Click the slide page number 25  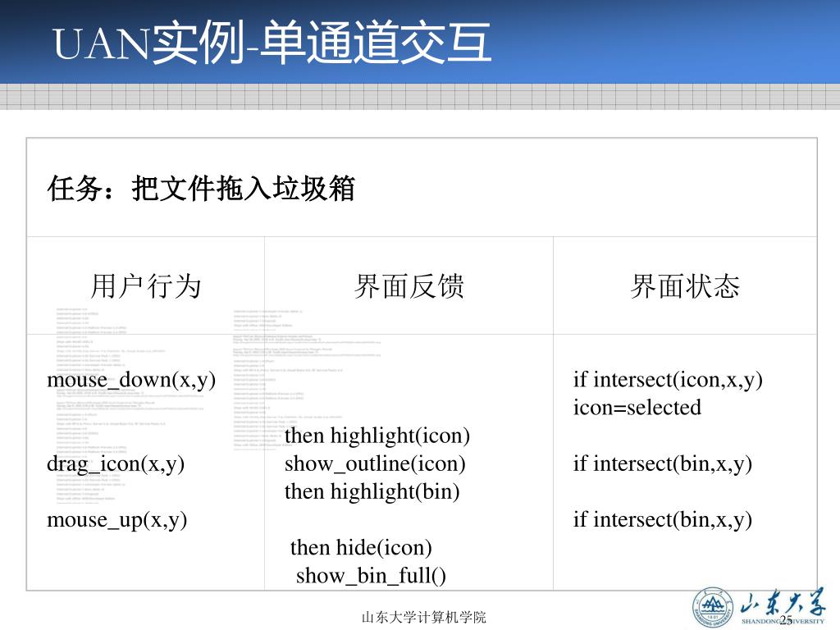click(x=786, y=620)
